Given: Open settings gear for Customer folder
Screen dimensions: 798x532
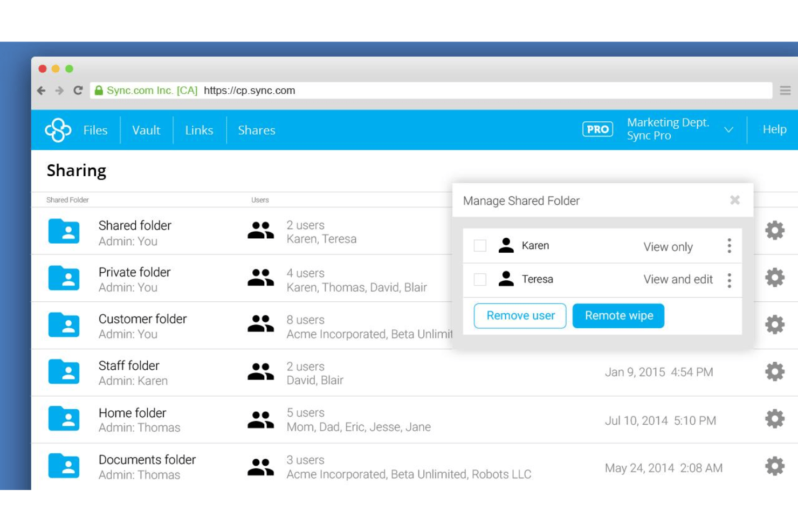Looking at the screenshot, I should (775, 324).
